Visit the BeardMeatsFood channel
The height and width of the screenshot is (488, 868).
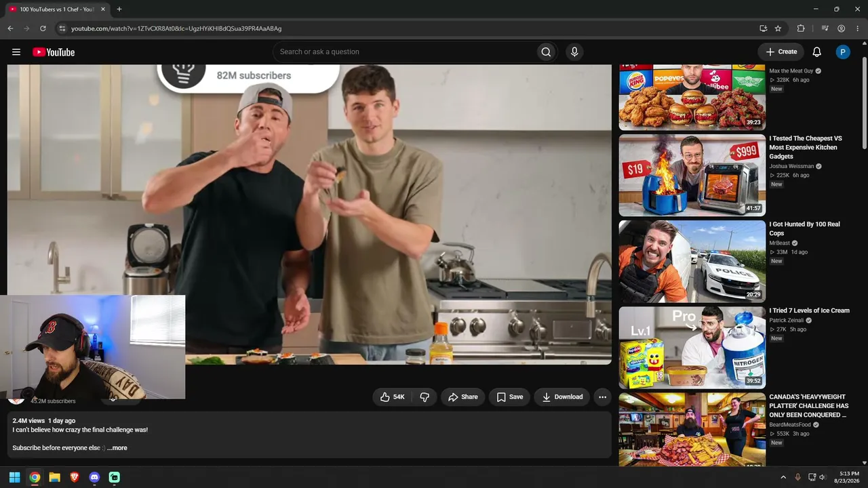tap(790, 425)
